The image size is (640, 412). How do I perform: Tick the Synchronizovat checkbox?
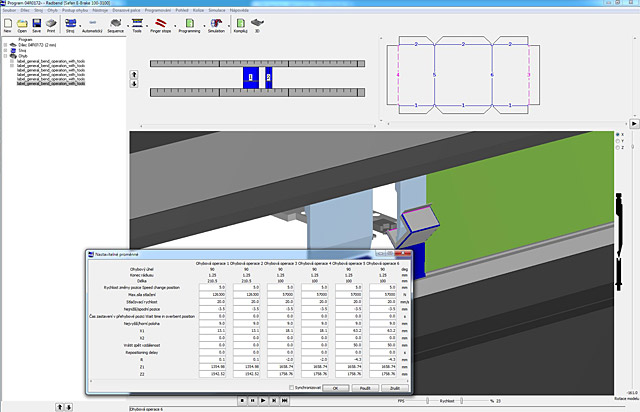click(x=291, y=388)
